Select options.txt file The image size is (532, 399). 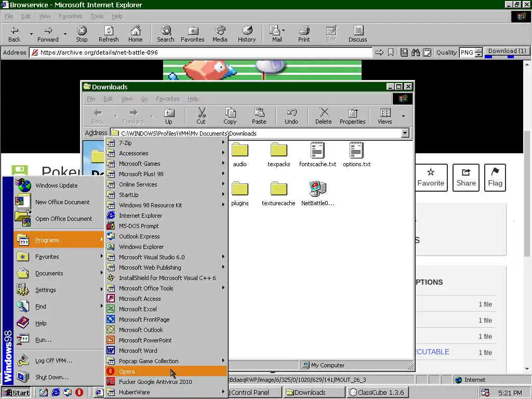tap(356, 155)
